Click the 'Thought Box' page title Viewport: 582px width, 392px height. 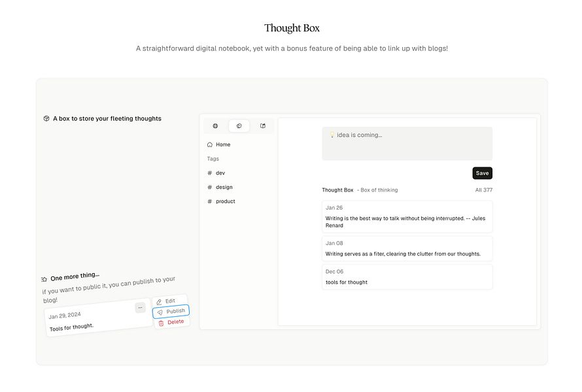[292, 28]
